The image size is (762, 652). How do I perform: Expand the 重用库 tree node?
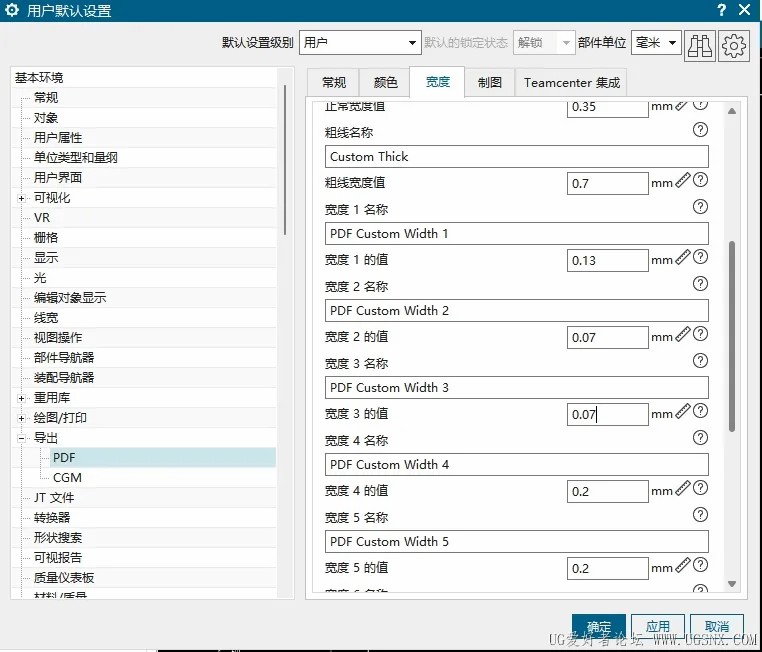tap(21, 398)
